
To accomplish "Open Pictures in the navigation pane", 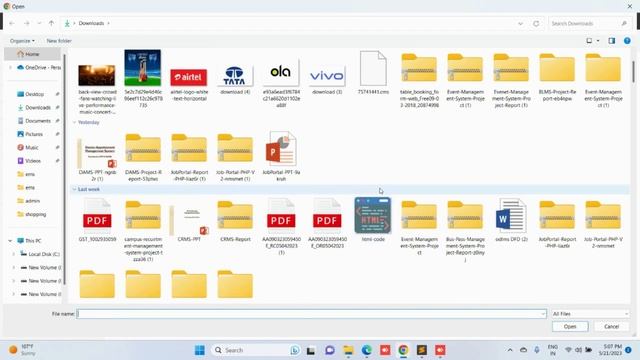I will click(x=33, y=134).
